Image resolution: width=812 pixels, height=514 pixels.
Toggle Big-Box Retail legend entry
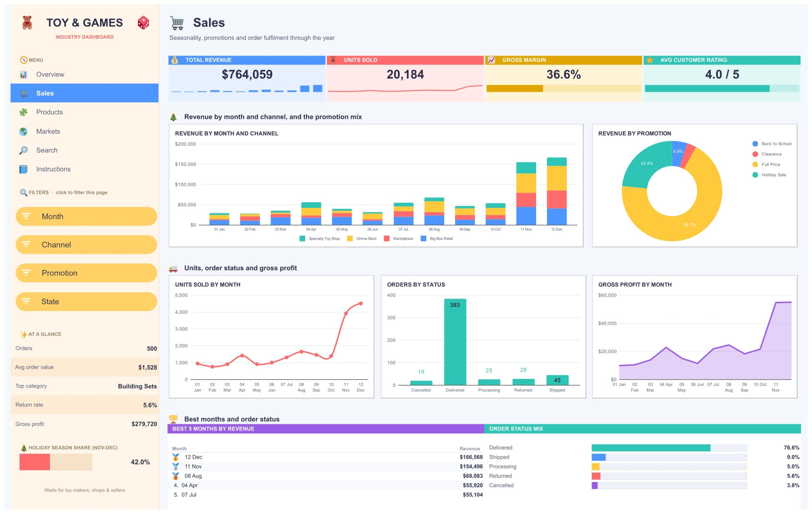(x=437, y=239)
